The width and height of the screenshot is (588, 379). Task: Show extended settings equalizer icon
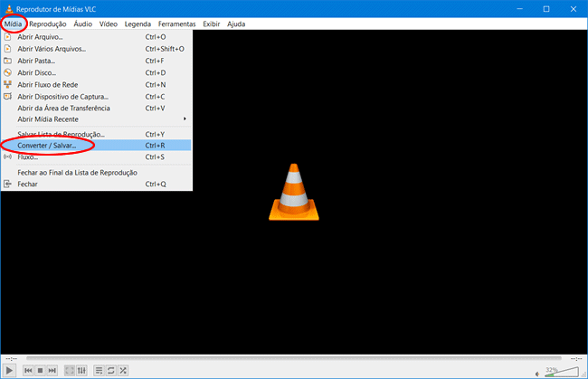[x=81, y=370]
